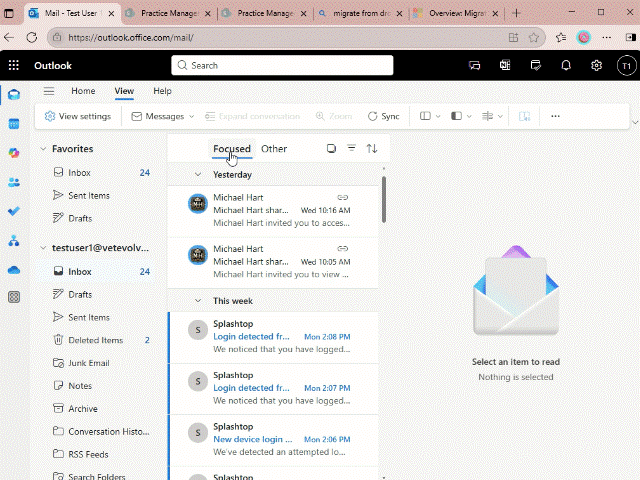Open the People contacts icon
Viewport: 640px width, 480px height.
(14, 182)
